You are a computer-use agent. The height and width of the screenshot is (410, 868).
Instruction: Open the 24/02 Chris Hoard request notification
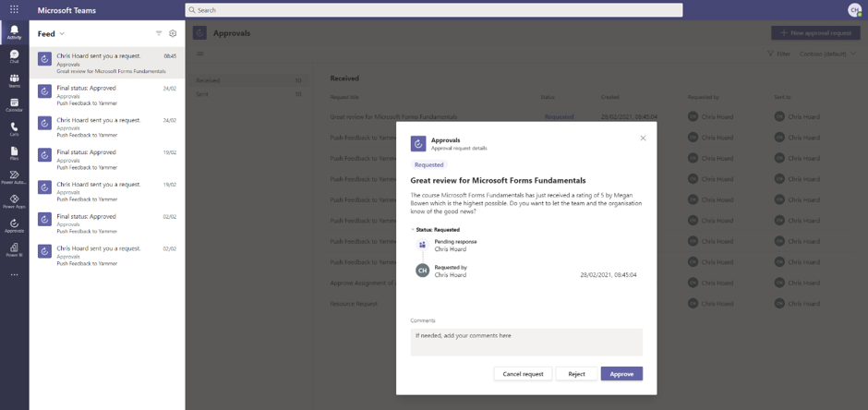107,127
